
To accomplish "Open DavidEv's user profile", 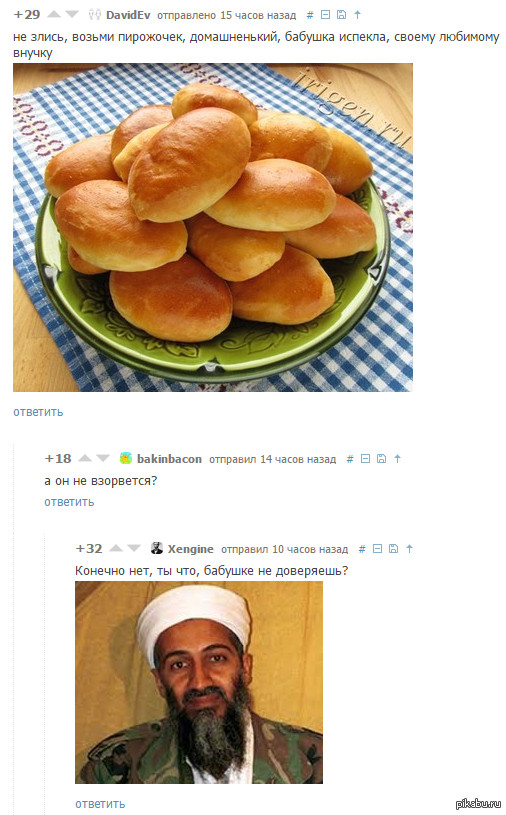I will pos(128,15).
